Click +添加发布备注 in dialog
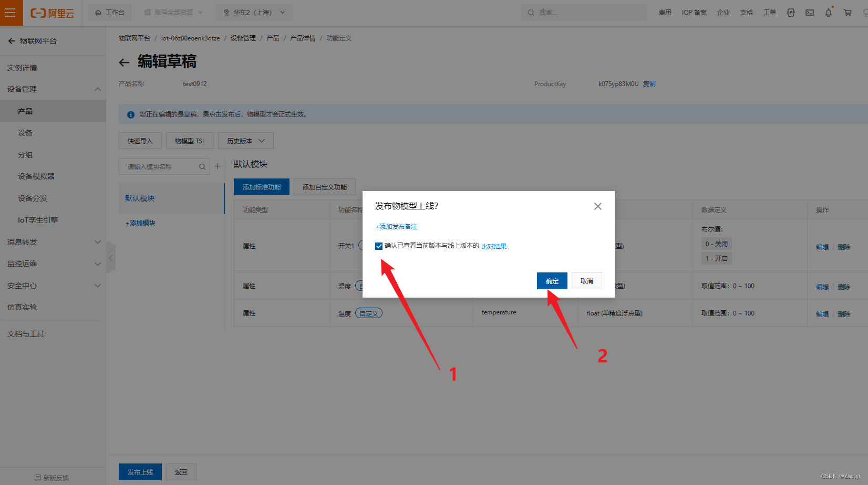The height and width of the screenshot is (485, 868). tap(396, 227)
